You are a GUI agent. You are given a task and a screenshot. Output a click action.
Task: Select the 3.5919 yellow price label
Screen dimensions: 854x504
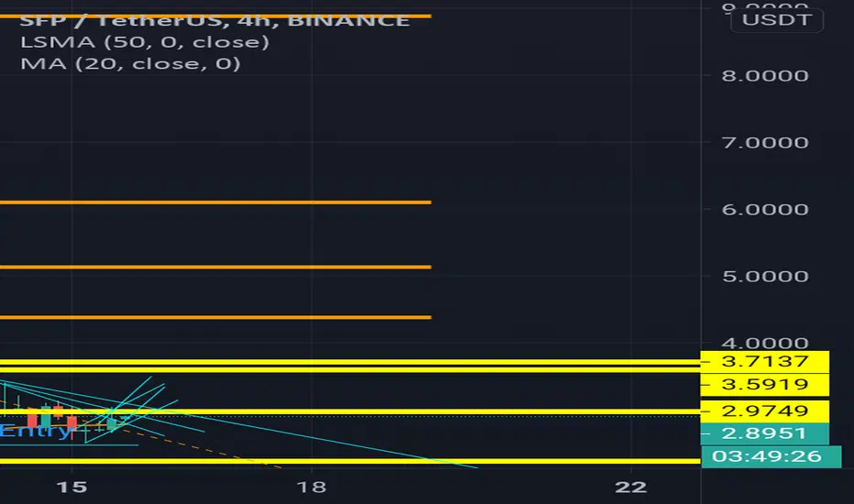point(765,384)
